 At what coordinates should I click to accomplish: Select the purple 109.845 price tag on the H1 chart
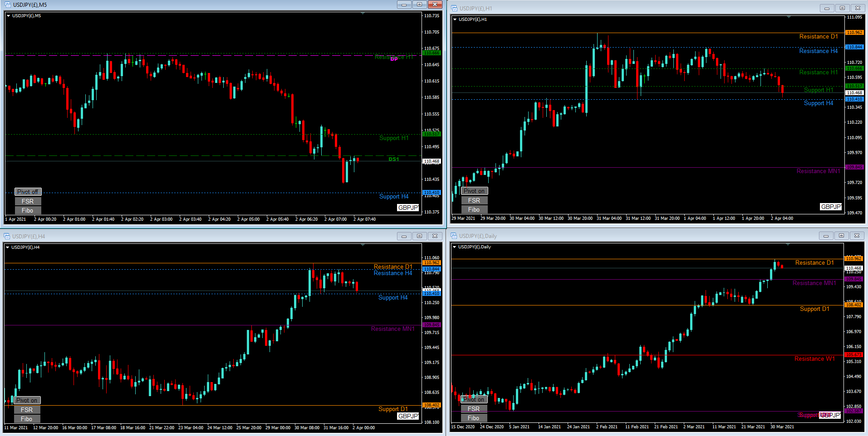tap(854, 167)
